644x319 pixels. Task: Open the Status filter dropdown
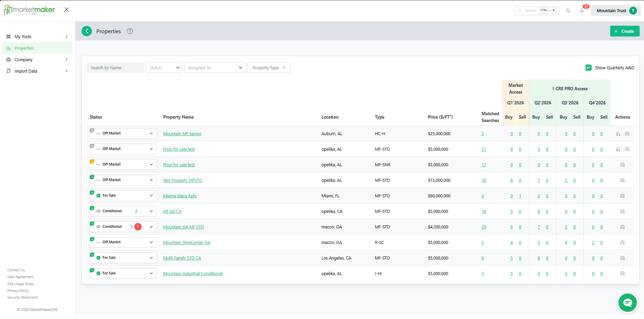[164, 68]
